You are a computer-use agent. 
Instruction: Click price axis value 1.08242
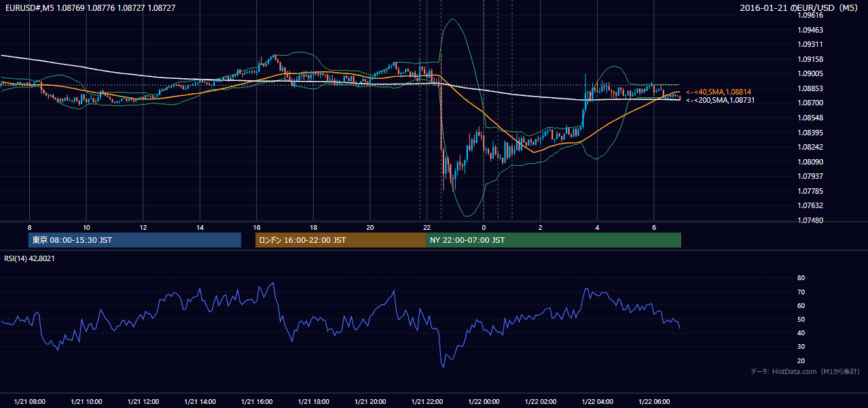810,147
